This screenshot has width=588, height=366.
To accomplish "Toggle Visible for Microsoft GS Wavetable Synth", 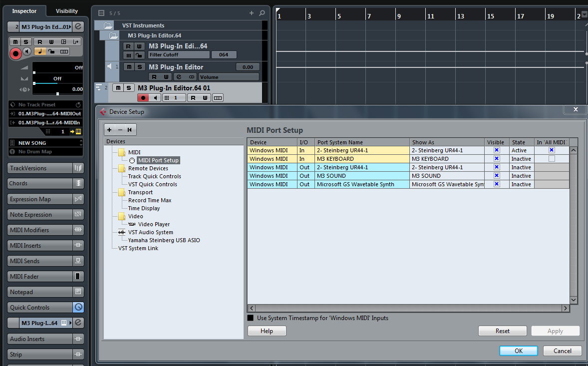I will click(497, 184).
